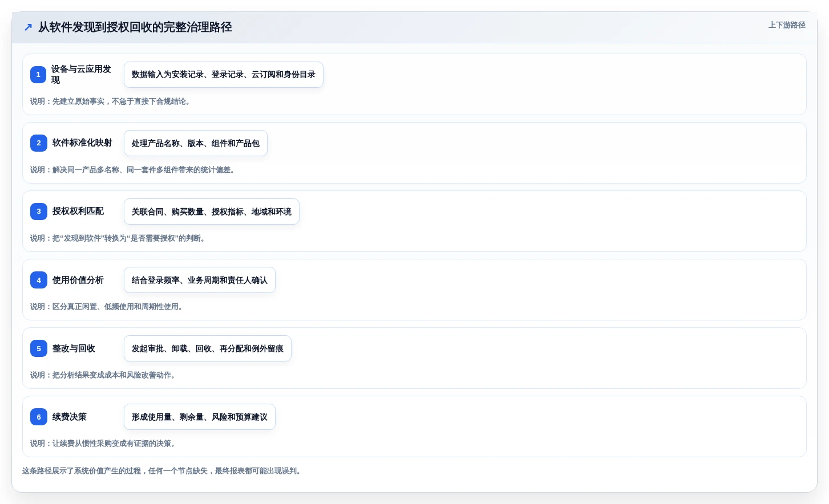
Task: Select the note about 是否需要授权 judgment
Action: pyautogui.click(x=118, y=238)
